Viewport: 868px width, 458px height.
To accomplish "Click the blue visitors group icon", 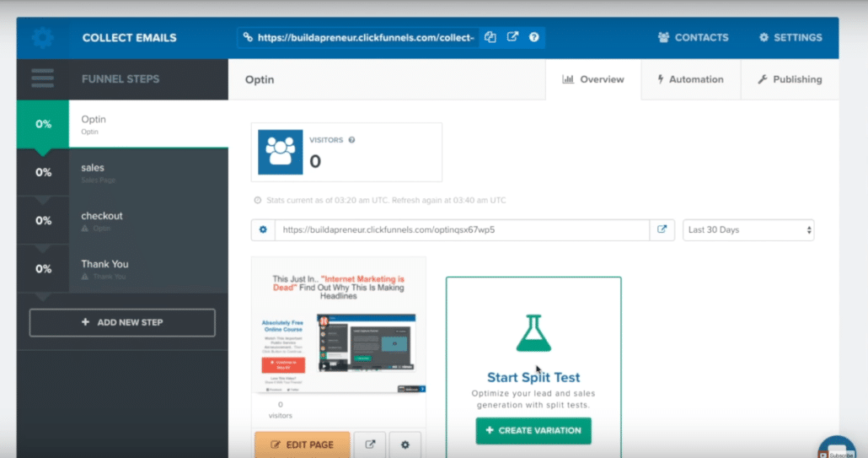I will click(280, 153).
